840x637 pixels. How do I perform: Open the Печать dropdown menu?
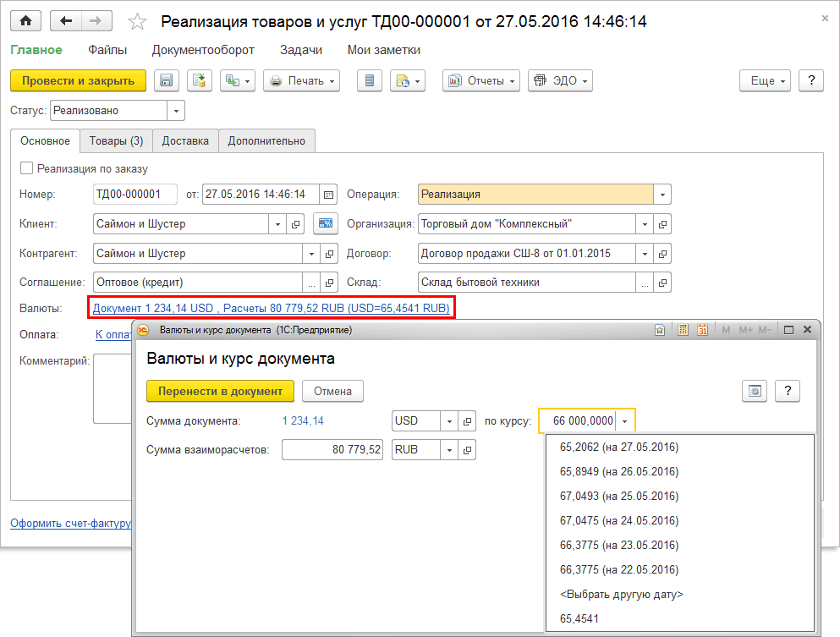[x=302, y=81]
